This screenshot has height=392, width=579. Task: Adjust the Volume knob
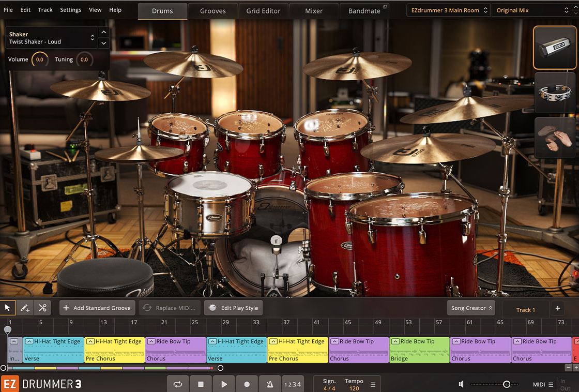(x=39, y=59)
